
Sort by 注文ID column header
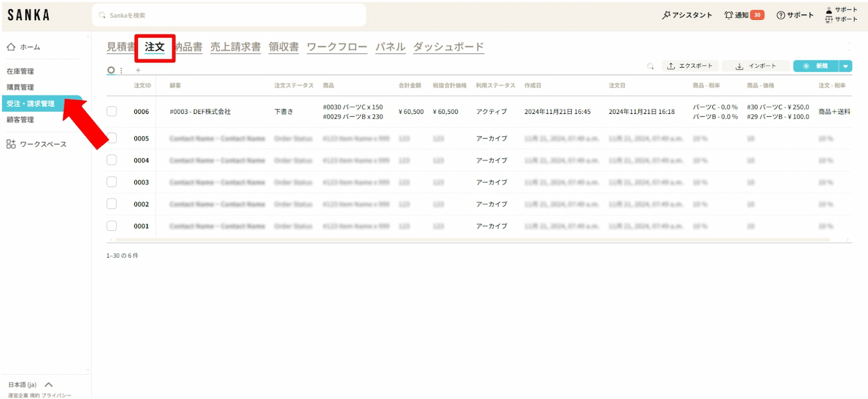click(x=142, y=86)
